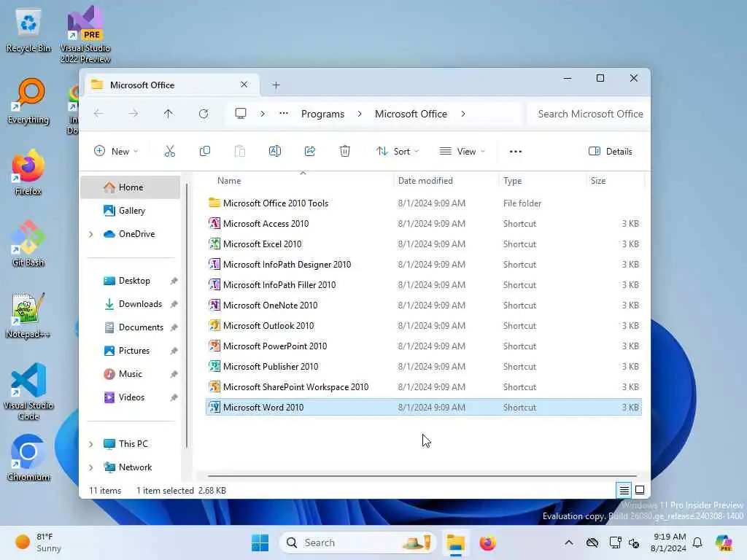Toggle the Details pane button

(x=611, y=152)
